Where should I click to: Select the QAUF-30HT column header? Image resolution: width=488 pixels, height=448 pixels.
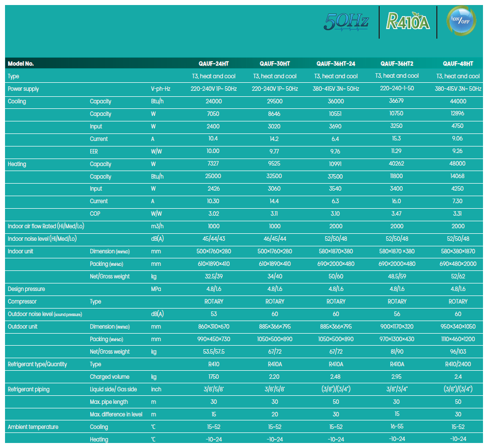point(275,64)
